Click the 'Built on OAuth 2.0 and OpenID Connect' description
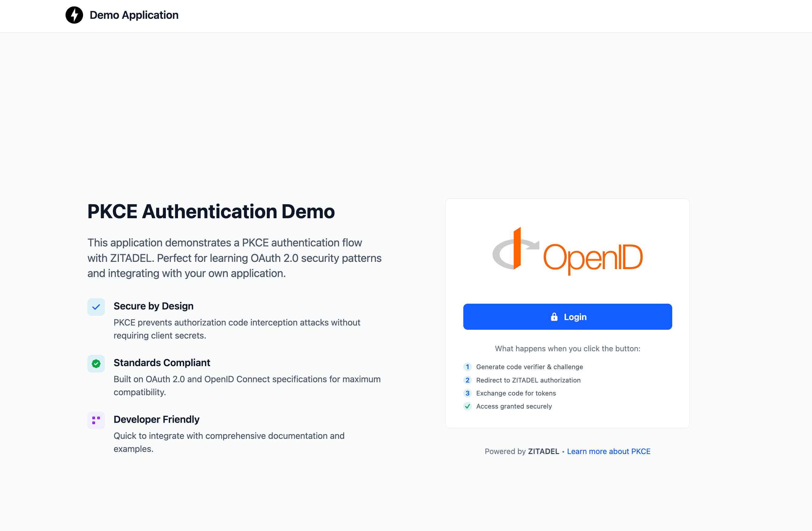Screen dimensions: 812x531 point(247,386)
